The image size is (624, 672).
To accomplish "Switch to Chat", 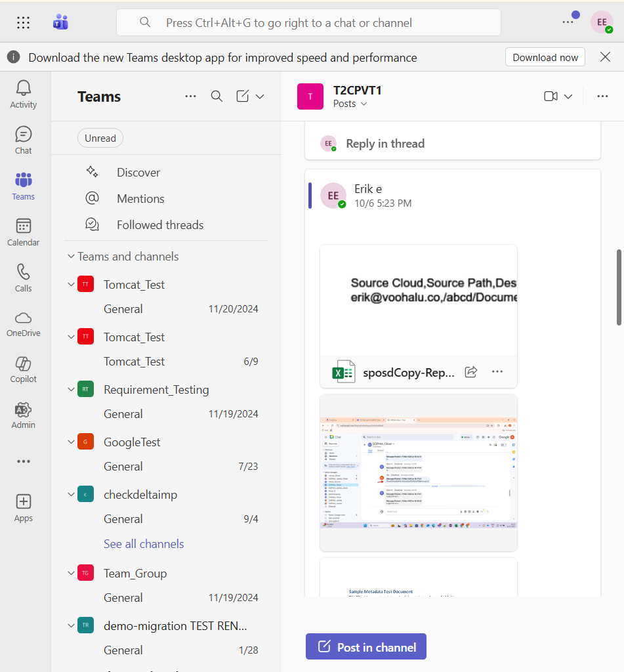I will click(23, 139).
